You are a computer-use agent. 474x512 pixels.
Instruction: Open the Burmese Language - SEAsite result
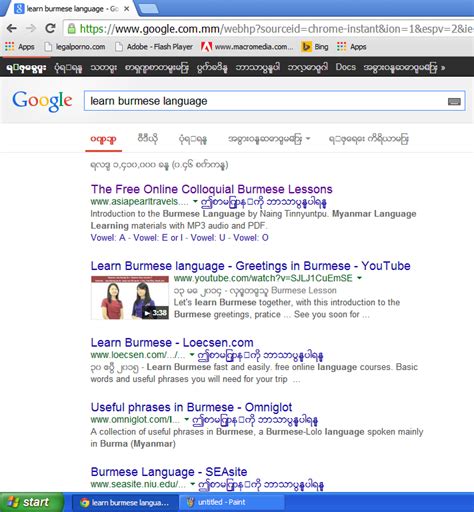(169, 472)
